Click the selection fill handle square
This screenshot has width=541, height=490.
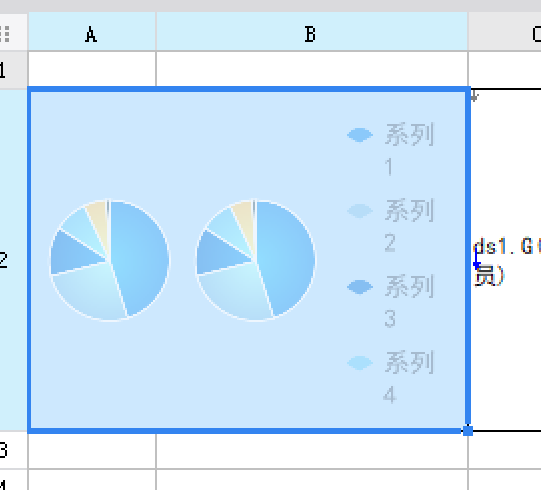pyautogui.click(x=468, y=431)
